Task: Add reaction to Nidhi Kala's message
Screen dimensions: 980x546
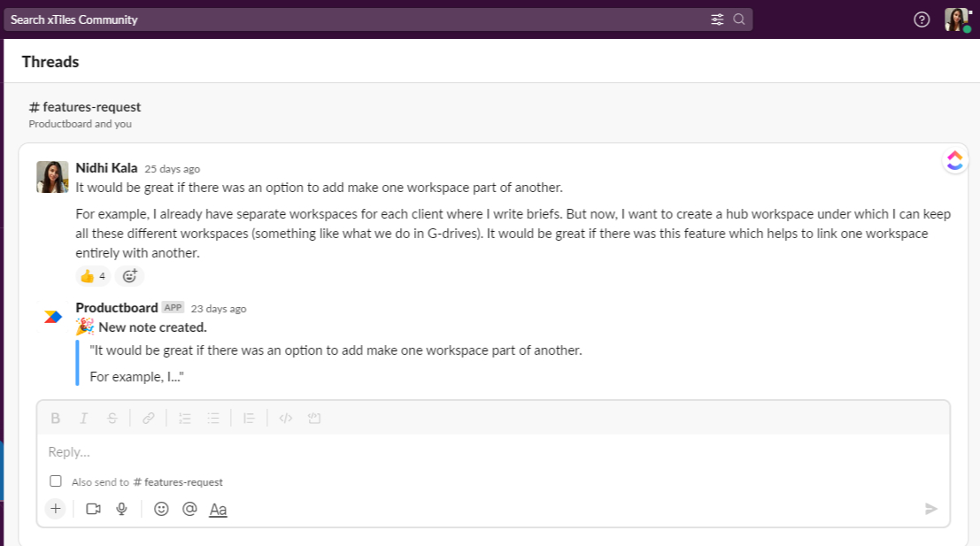Action: click(129, 276)
